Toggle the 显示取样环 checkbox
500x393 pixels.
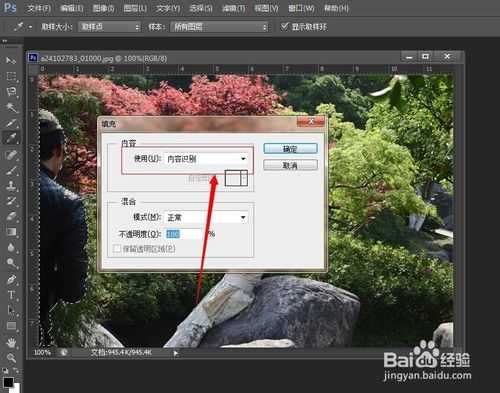point(284,26)
